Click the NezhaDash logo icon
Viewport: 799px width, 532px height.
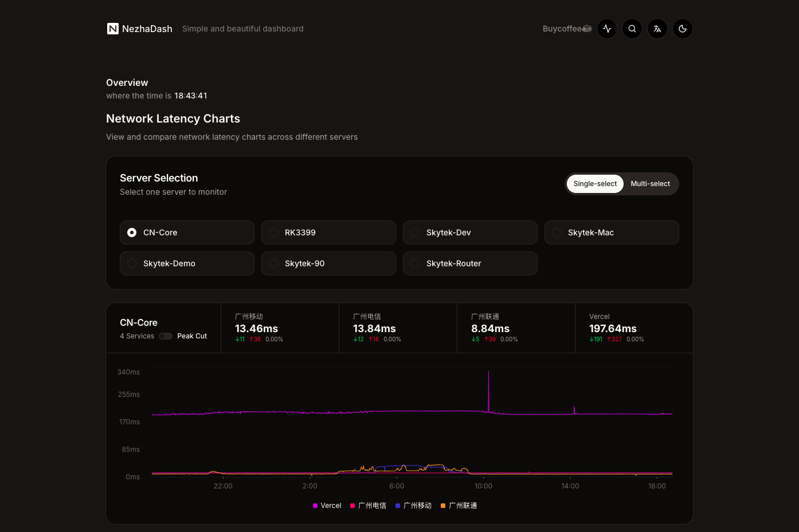(x=113, y=29)
